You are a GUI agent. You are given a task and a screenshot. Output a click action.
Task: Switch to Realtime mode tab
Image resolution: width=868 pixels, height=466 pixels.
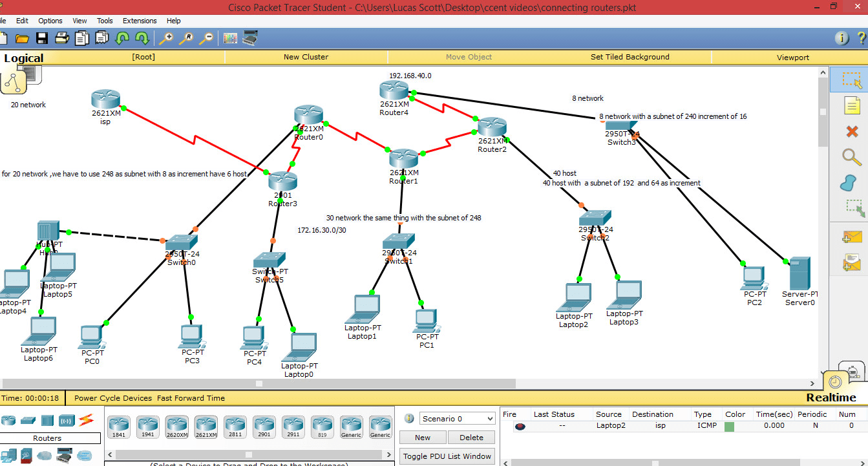coord(831,397)
